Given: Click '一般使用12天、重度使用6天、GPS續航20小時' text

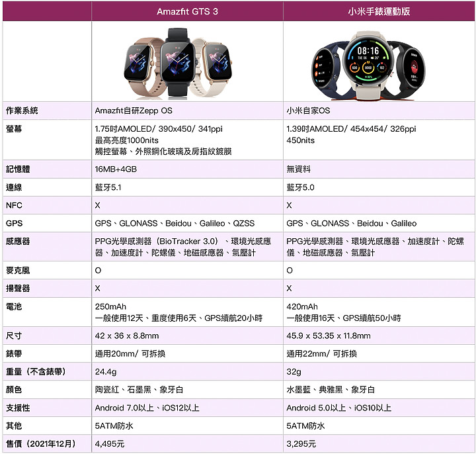Looking at the screenshot, I should (178, 318).
